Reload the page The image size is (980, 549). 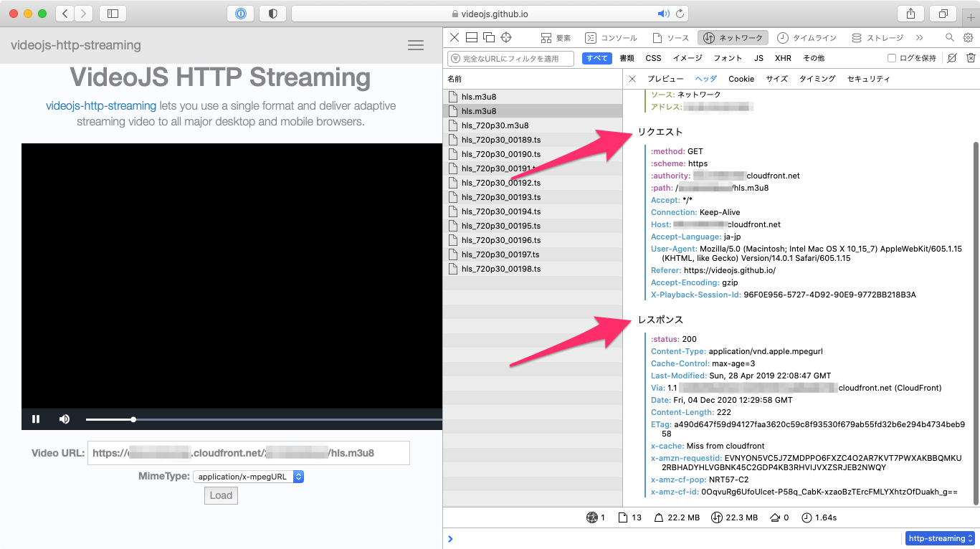point(680,14)
